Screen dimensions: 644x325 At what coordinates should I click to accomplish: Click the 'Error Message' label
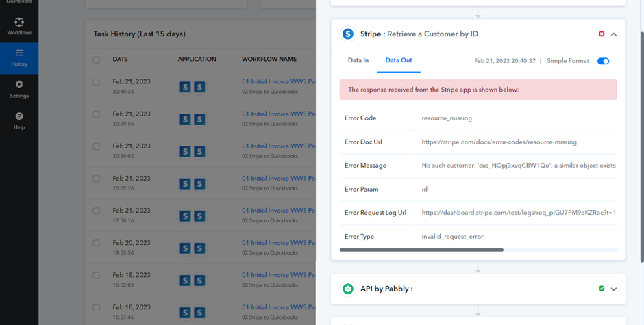365,166
